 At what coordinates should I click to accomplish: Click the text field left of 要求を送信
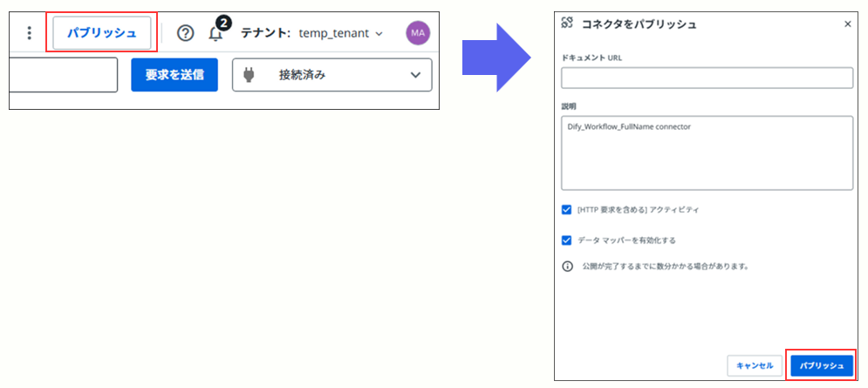tap(63, 75)
